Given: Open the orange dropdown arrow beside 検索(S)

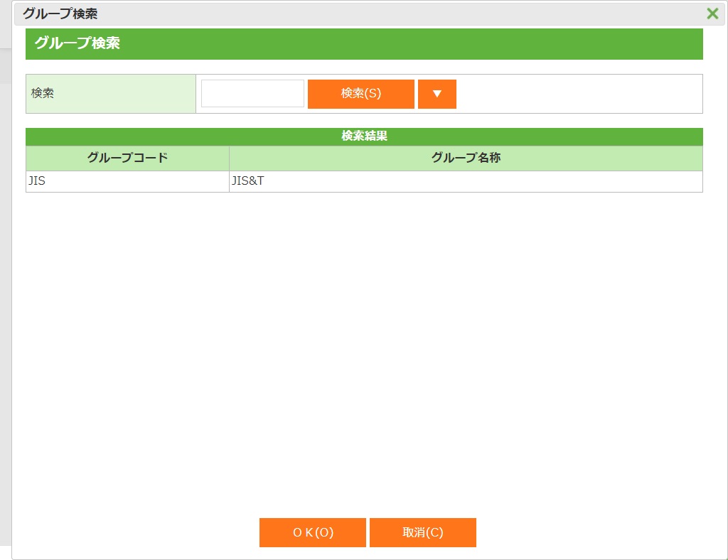Looking at the screenshot, I should point(437,94).
